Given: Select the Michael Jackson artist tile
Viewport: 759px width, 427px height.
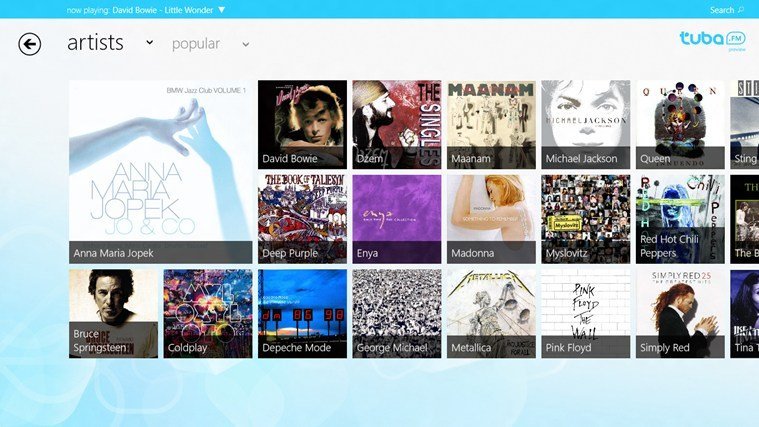Looking at the screenshot, I should (x=586, y=124).
